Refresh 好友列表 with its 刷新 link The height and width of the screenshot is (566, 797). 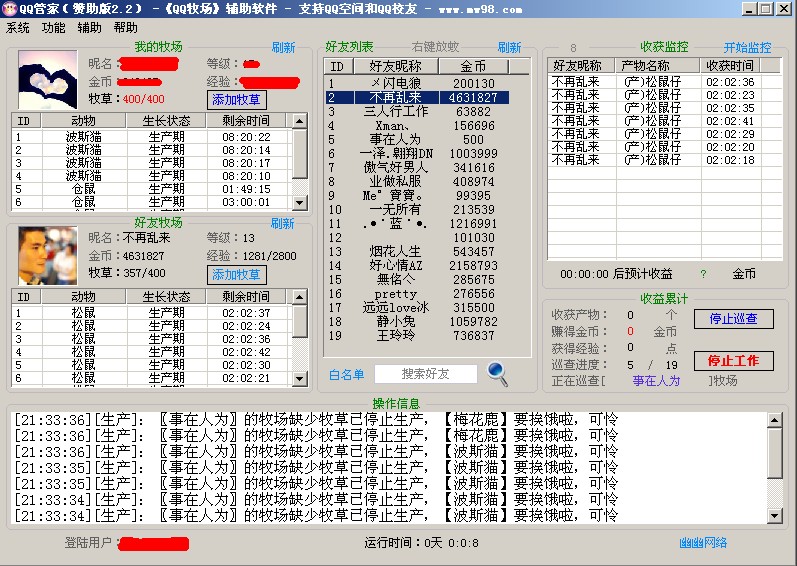tap(509, 47)
